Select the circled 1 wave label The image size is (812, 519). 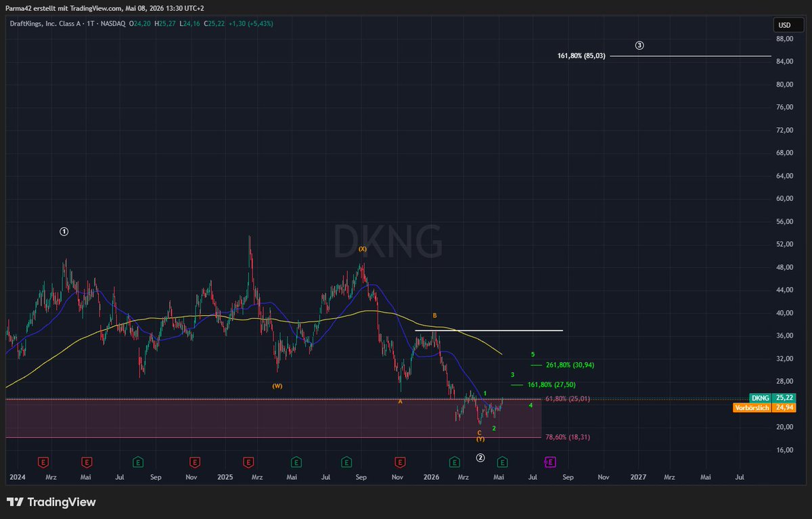tap(64, 231)
